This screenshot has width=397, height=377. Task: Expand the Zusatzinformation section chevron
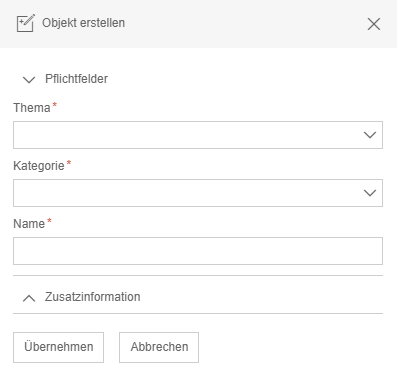[29, 298]
